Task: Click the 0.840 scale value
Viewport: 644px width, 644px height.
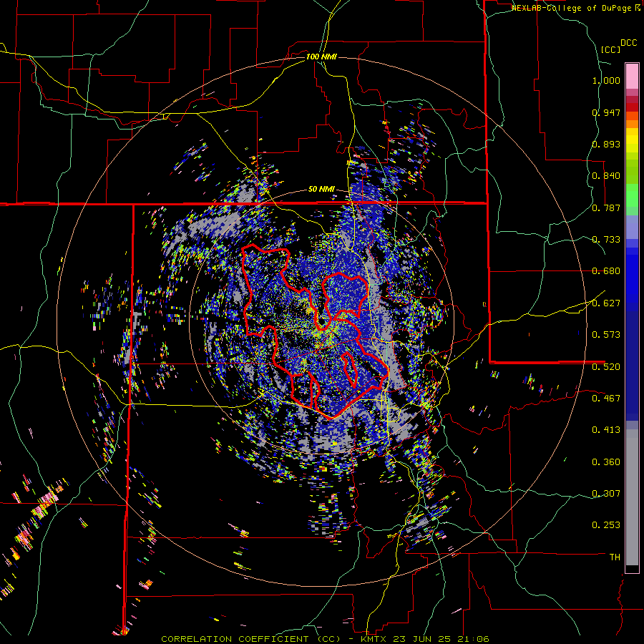Action: (606, 176)
